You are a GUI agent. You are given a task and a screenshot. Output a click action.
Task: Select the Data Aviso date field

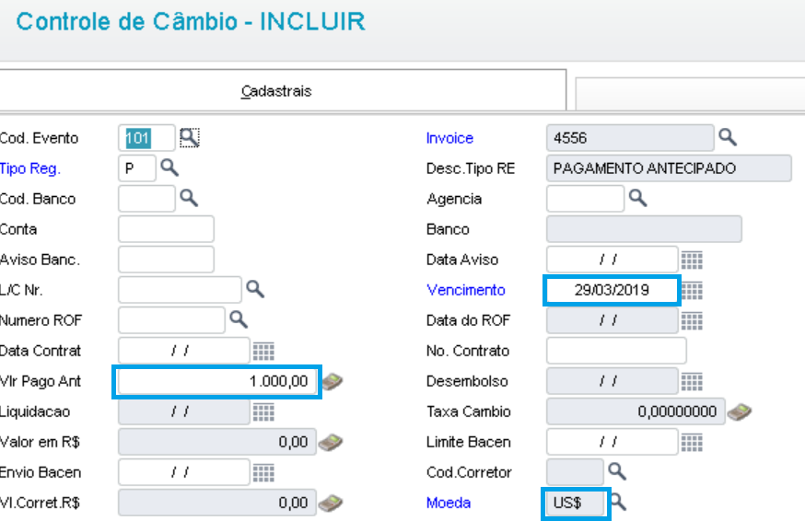tap(612, 259)
